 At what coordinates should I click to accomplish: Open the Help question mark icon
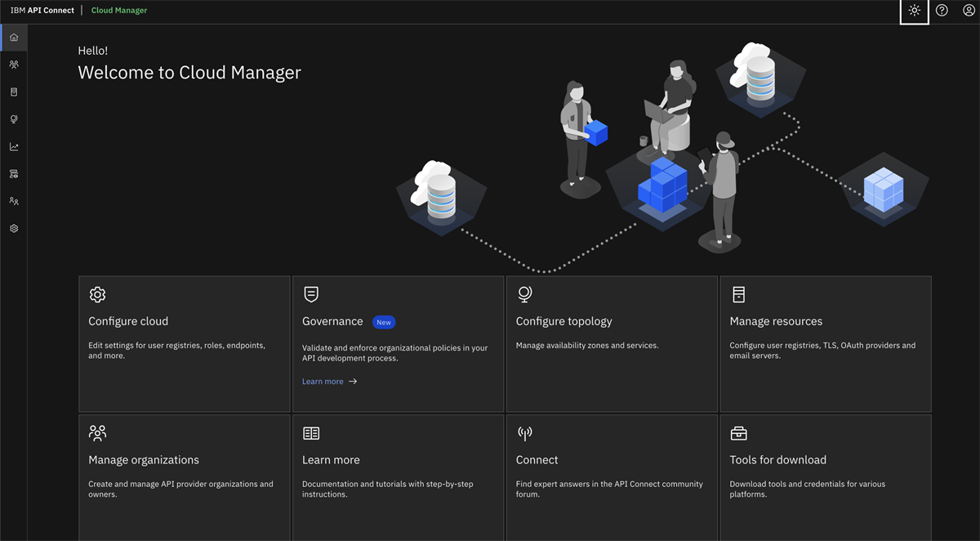942,11
